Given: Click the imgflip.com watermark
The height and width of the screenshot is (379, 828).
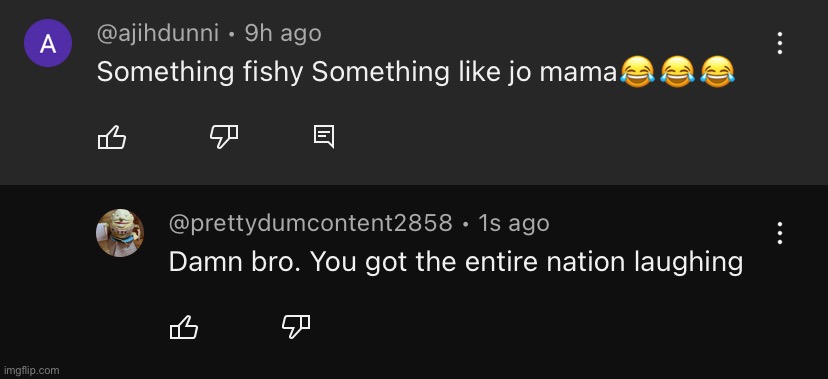Looking at the screenshot, I should pos(32,371).
